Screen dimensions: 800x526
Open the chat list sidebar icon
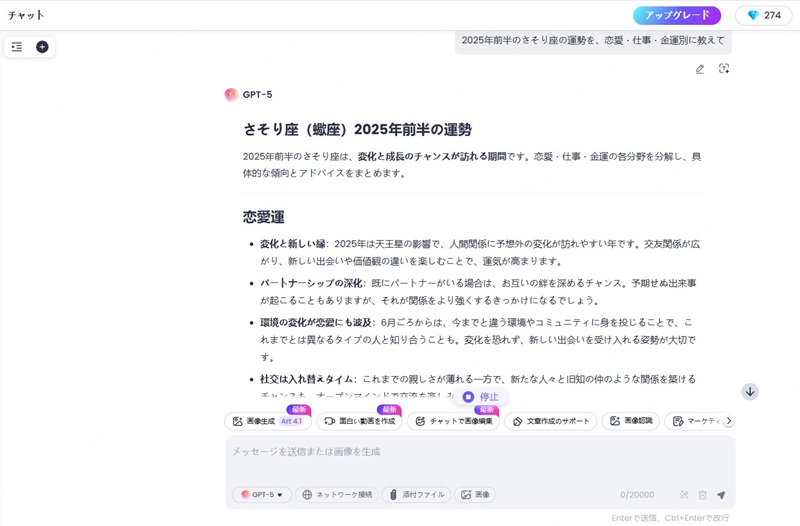(x=17, y=47)
